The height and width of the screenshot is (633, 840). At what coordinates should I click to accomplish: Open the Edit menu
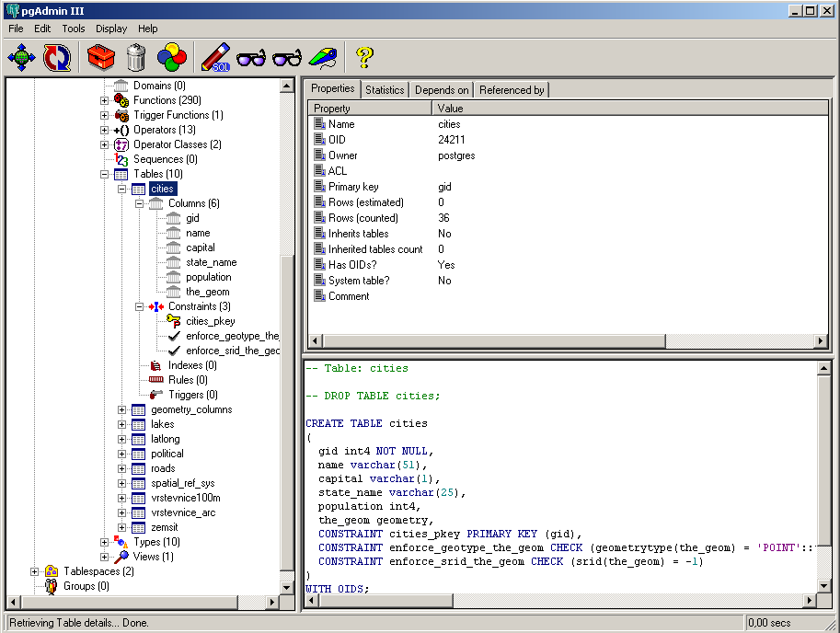tap(42, 29)
